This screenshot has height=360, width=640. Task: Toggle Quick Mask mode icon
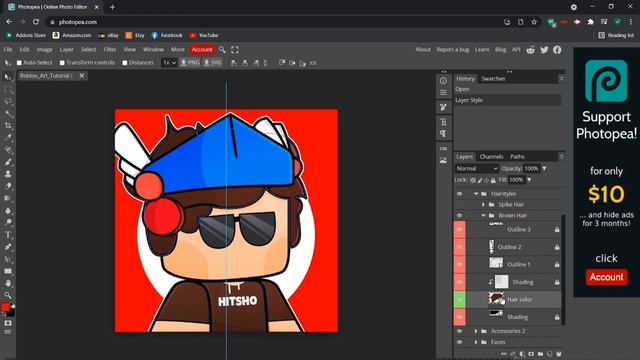pos(8,323)
